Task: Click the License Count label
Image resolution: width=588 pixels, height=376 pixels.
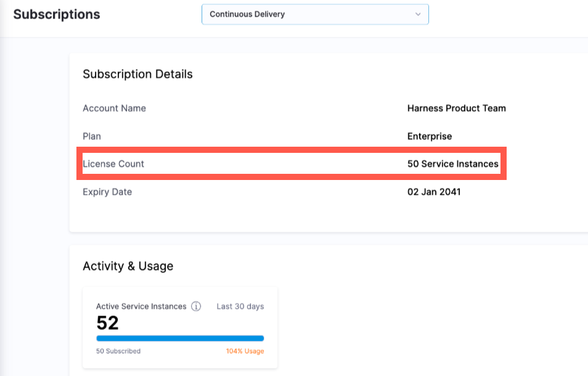Action: (113, 164)
